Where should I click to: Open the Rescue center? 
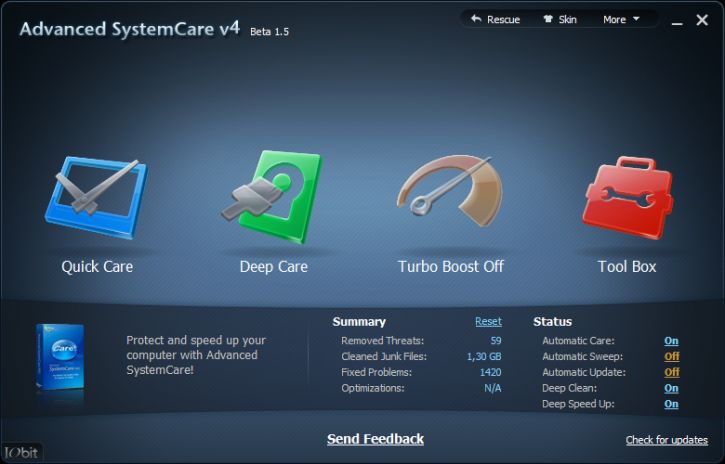(x=495, y=19)
